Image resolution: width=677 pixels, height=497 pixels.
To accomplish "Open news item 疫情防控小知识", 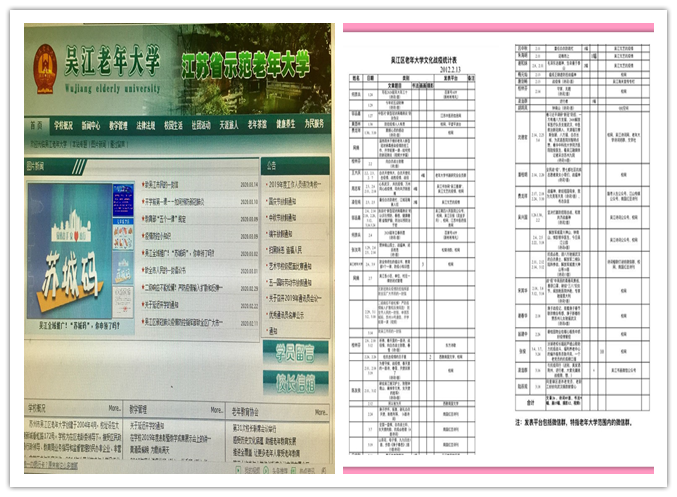I will [x=158, y=236].
